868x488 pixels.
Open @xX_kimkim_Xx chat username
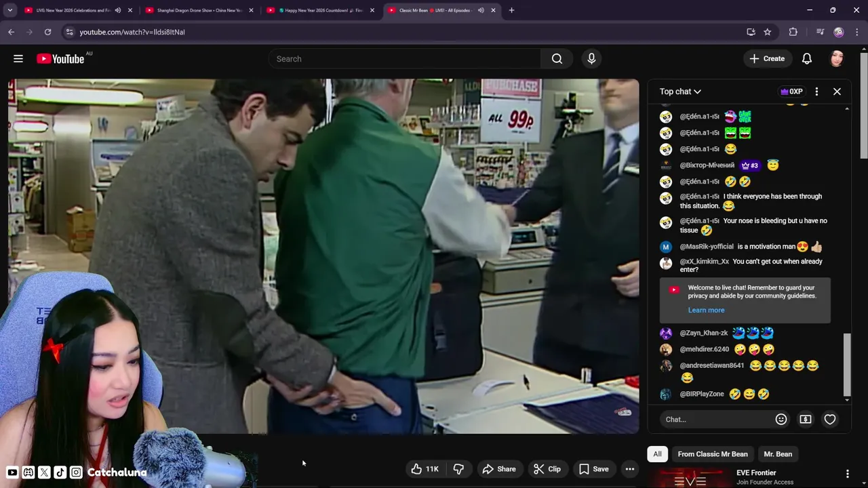[705, 262]
